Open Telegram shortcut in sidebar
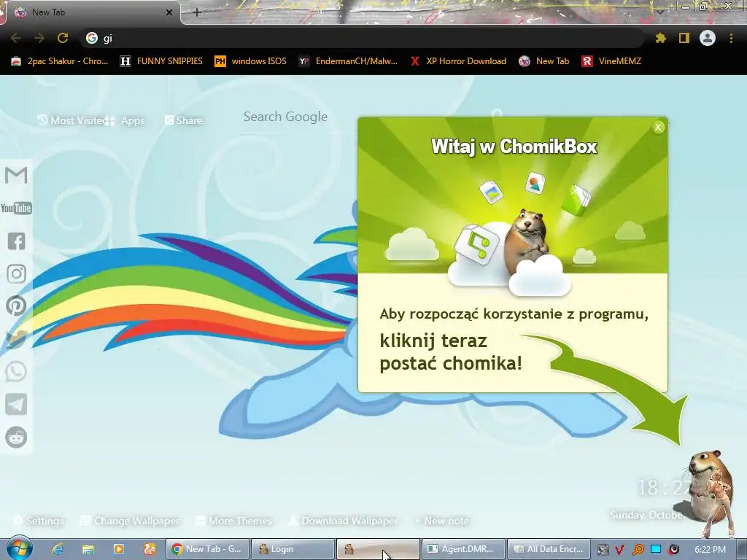Viewport: 747px width, 560px height. (16, 404)
